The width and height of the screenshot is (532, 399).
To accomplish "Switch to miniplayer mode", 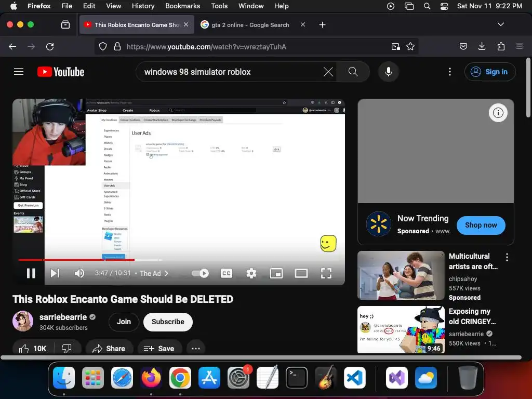I will coord(276,273).
